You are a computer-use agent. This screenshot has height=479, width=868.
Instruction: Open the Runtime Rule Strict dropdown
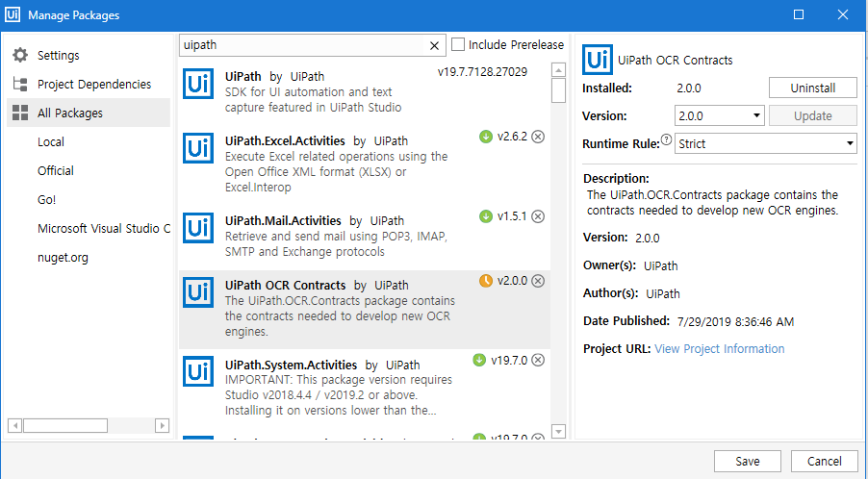pos(766,143)
